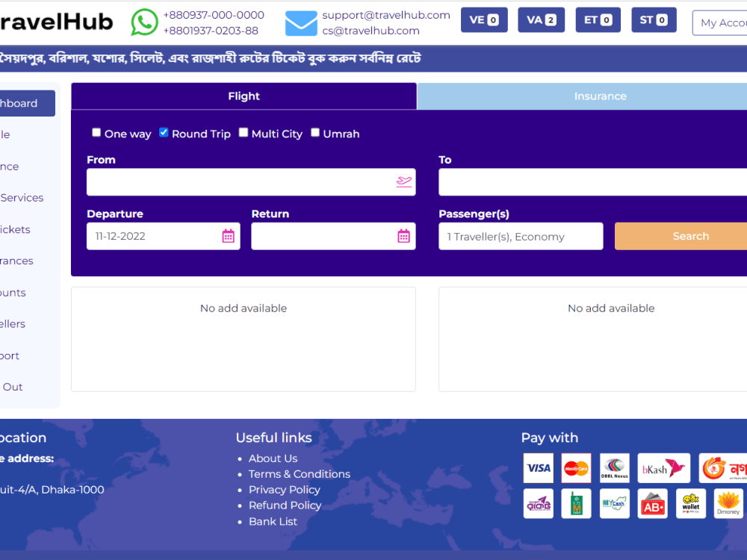The height and width of the screenshot is (560, 747).
Task: Open the Departure calendar icon
Action: [228, 236]
